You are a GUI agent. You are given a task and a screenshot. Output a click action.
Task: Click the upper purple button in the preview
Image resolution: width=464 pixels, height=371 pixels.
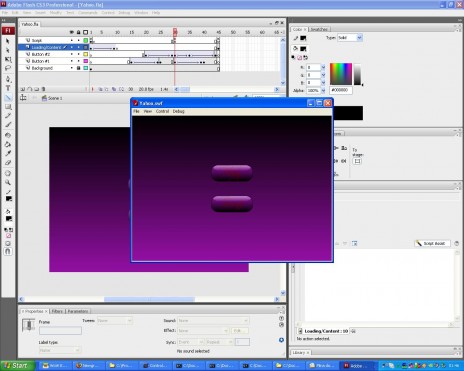[x=232, y=173]
